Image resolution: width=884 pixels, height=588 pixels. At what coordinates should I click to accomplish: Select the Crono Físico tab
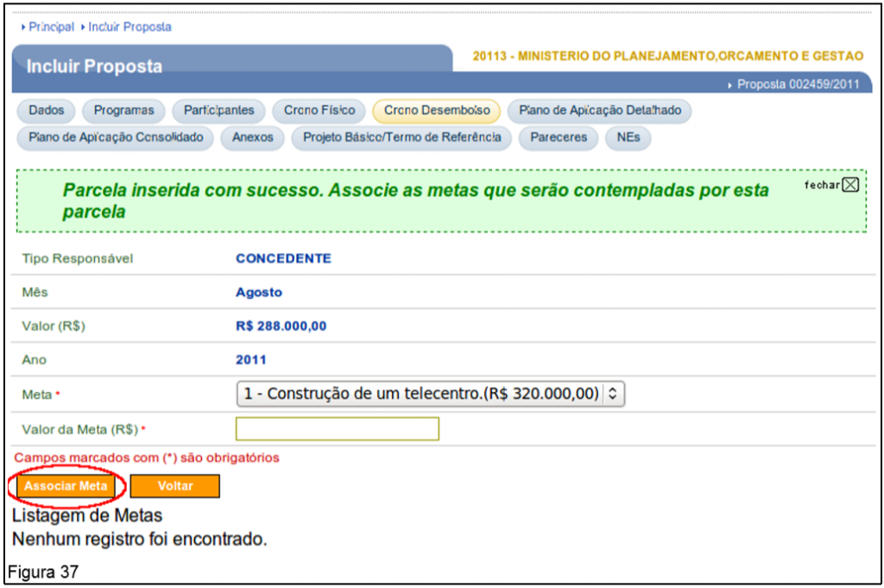click(319, 111)
